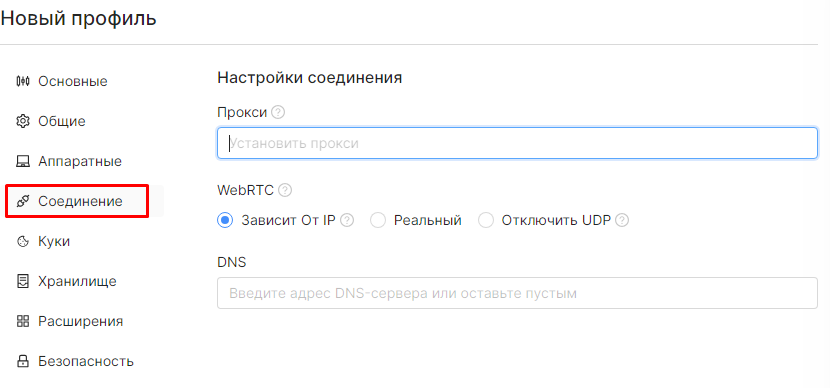
Task: Click the grid icon beside Расширения
Action: pos(22,321)
